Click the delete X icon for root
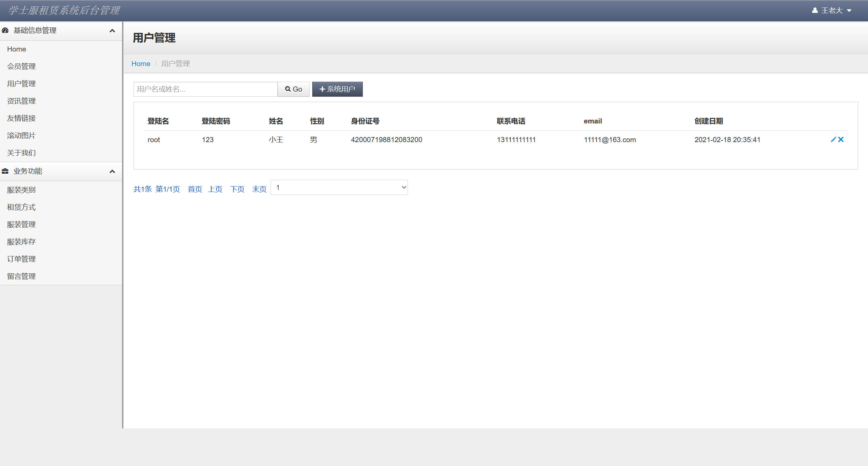Screen dimensions: 868x466 [x=841, y=139]
